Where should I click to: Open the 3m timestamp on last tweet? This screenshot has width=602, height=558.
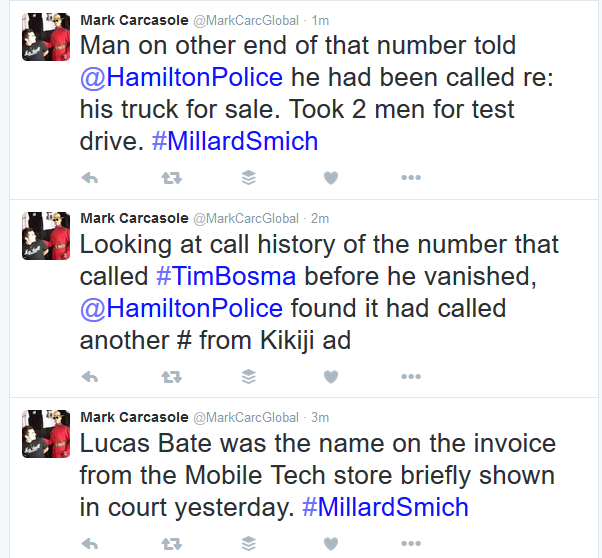319,416
